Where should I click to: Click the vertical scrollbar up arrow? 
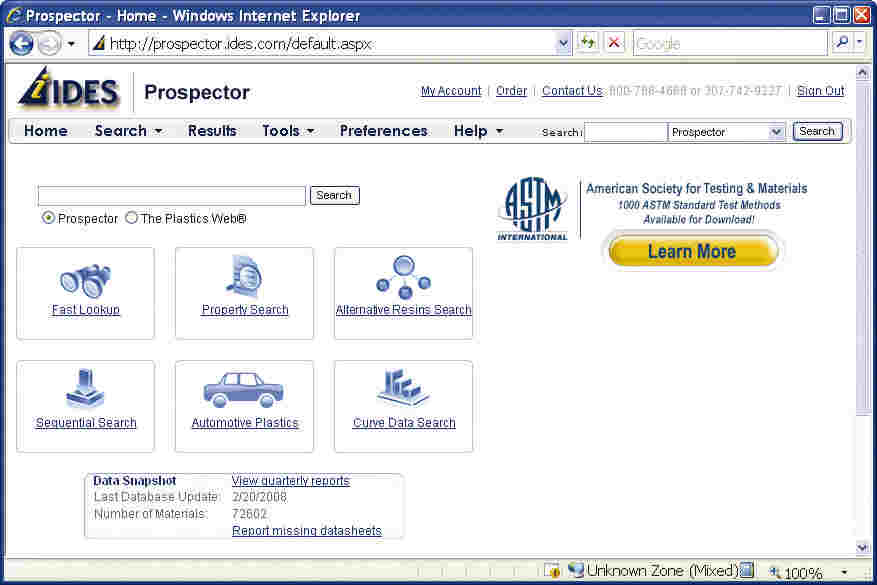click(862, 73)
